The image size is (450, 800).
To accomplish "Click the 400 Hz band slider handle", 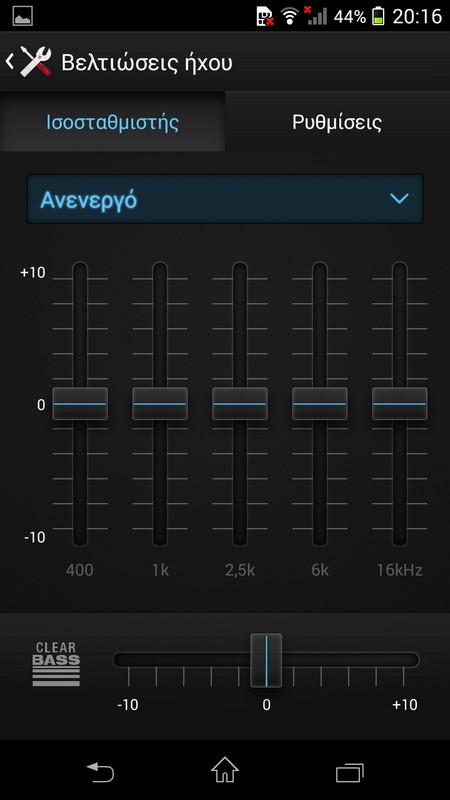I will [80, 404].
